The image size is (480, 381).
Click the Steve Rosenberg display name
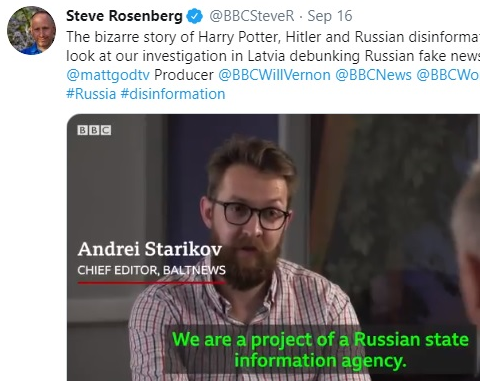click(x=124, y=16)
